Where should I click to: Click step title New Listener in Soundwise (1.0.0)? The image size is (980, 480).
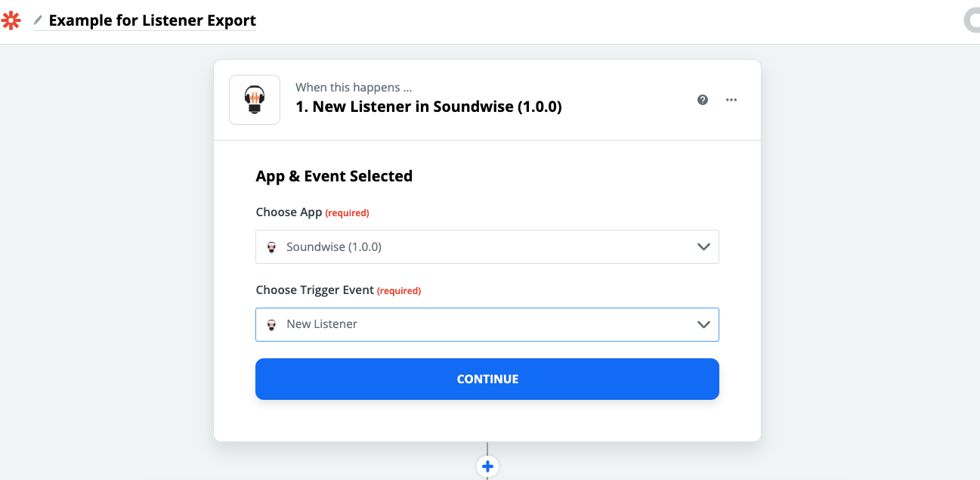(428, 107)
